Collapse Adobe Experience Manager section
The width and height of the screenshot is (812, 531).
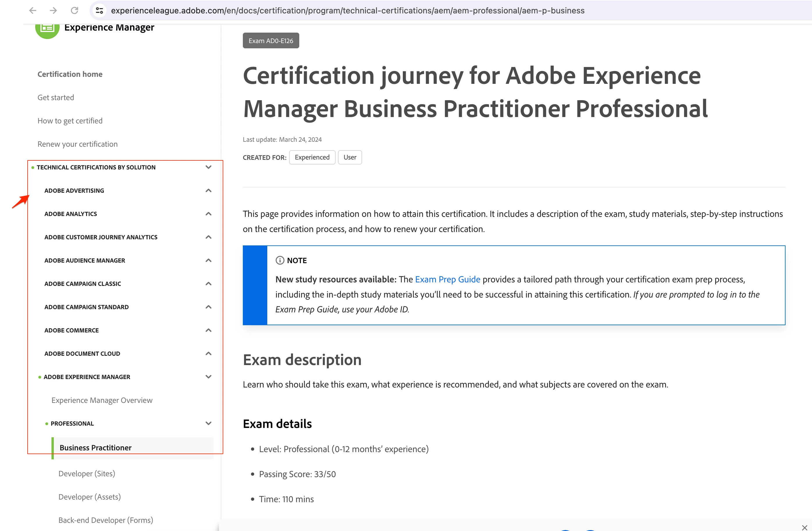coord(209,377)
